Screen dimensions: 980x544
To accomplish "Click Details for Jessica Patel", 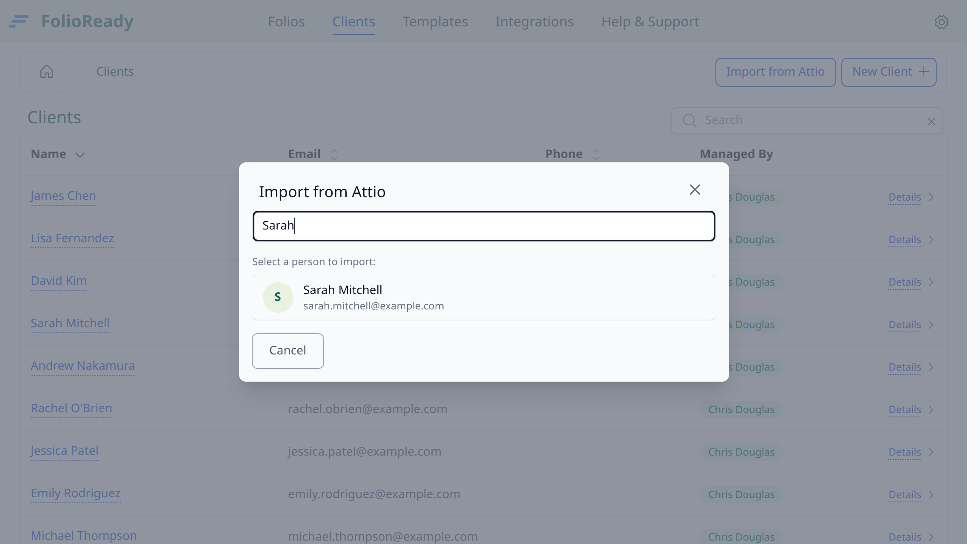I will [905, 452].
